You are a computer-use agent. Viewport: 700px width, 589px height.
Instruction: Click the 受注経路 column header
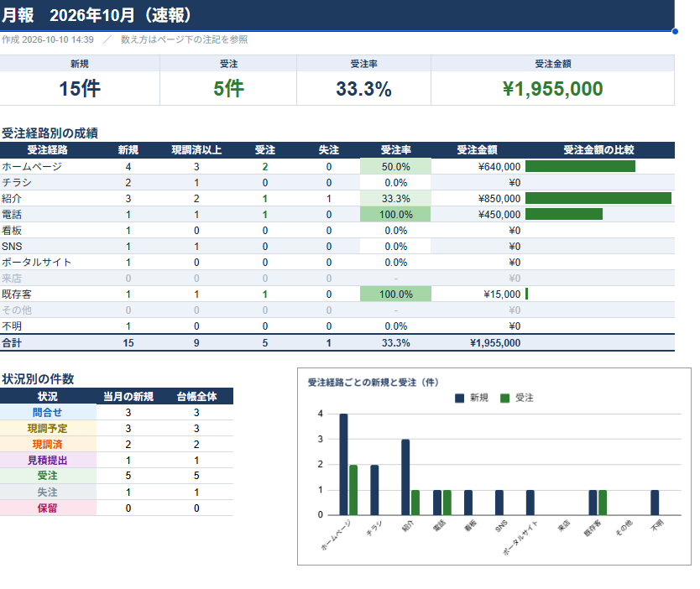point(47,150)
